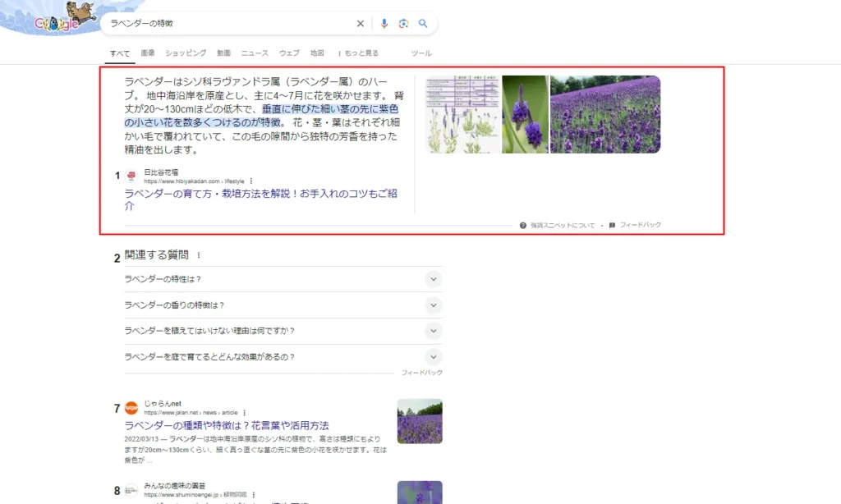Switch to the ショッピング tab
The width and height of the screenshot is (841, 504).
pos(186,53)
